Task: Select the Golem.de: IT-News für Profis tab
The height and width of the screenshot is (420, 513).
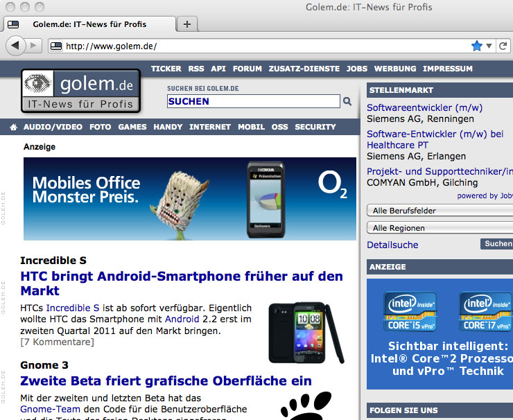Action: point(89,24)
